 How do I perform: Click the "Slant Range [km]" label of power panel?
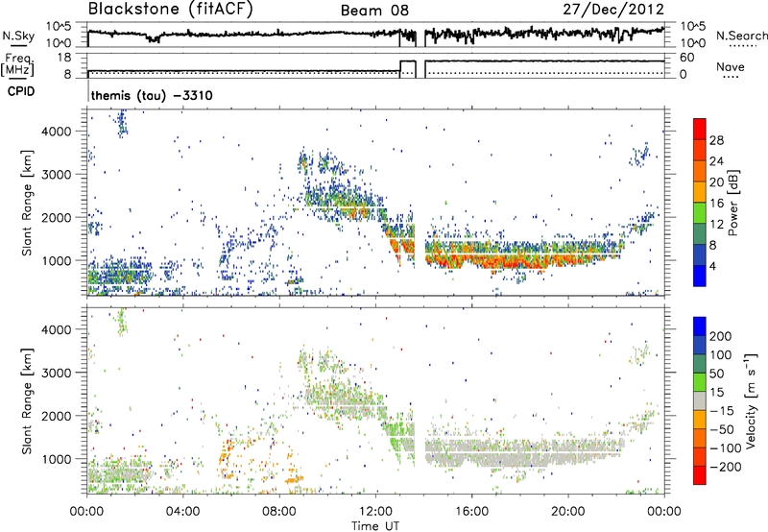pyautogui.click(x=27, y=203)
